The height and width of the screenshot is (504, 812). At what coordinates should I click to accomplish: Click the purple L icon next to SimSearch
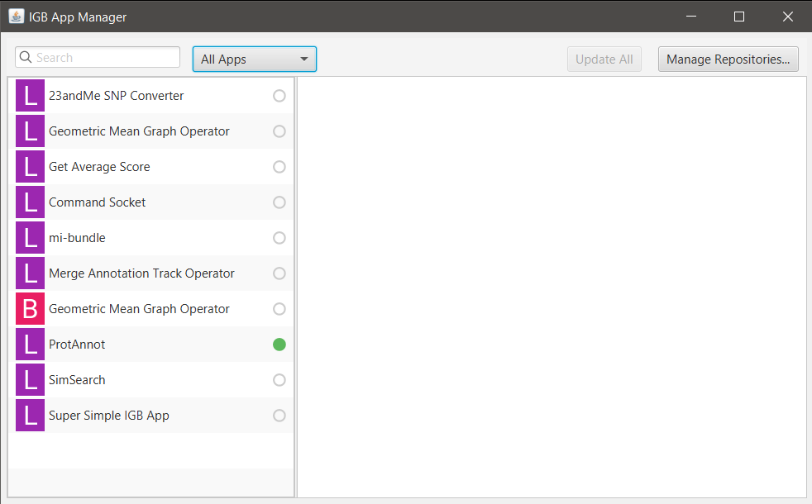[30, 380]
